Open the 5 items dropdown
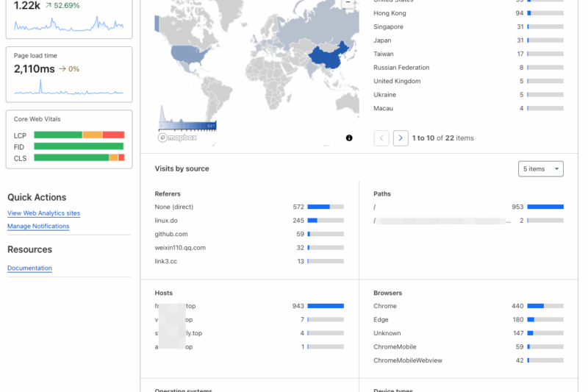588x392 pixels. (541, 169)
